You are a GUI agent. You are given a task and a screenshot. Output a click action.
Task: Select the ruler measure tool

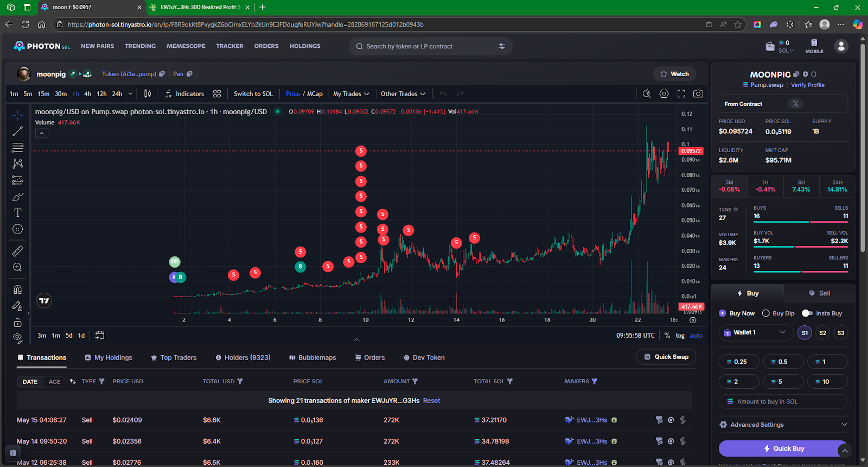click(x=17, y=251)
